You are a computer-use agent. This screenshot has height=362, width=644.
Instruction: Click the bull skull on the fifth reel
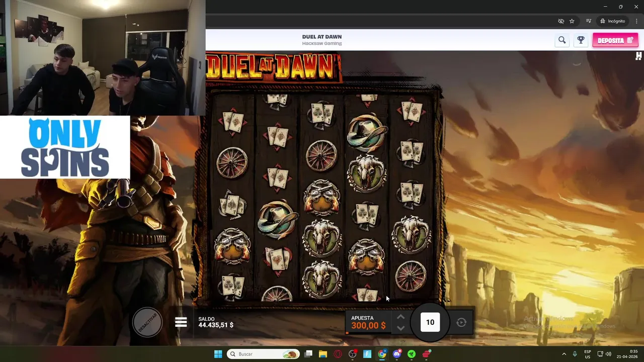[412, 234]
